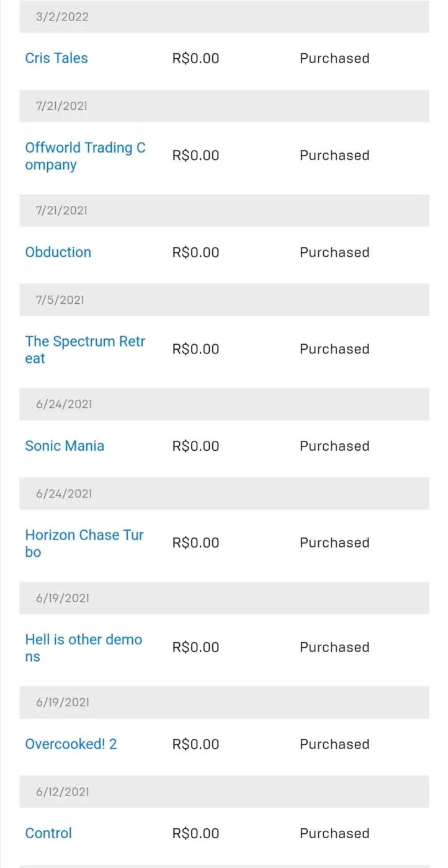Click the R$0.00 price for Cris Tales

(195, 58)
